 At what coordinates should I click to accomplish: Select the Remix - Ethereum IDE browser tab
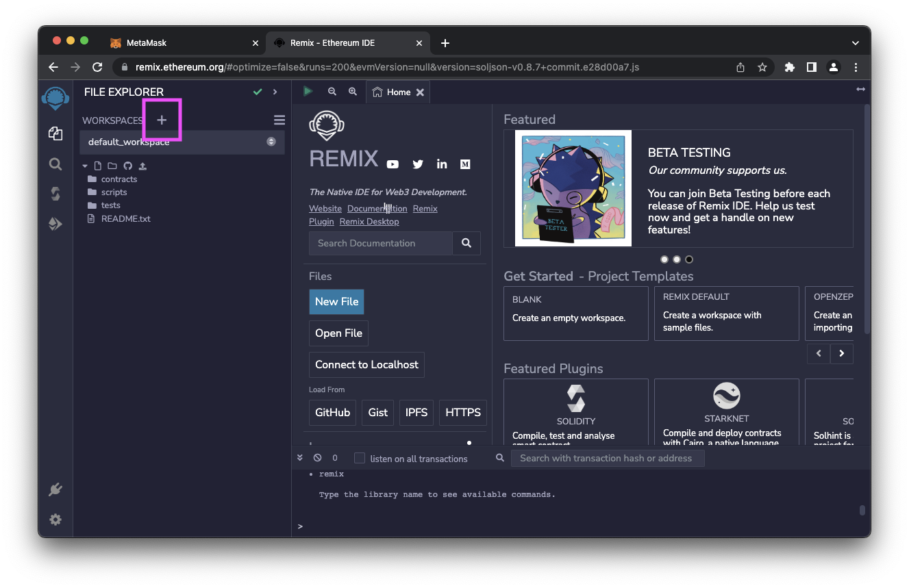(348, 42)
